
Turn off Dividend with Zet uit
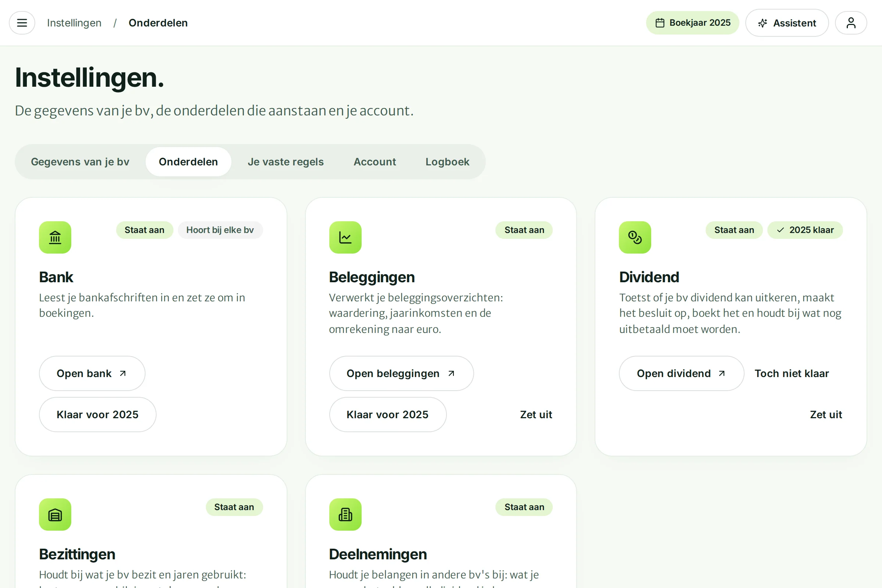tap(826, 415)
